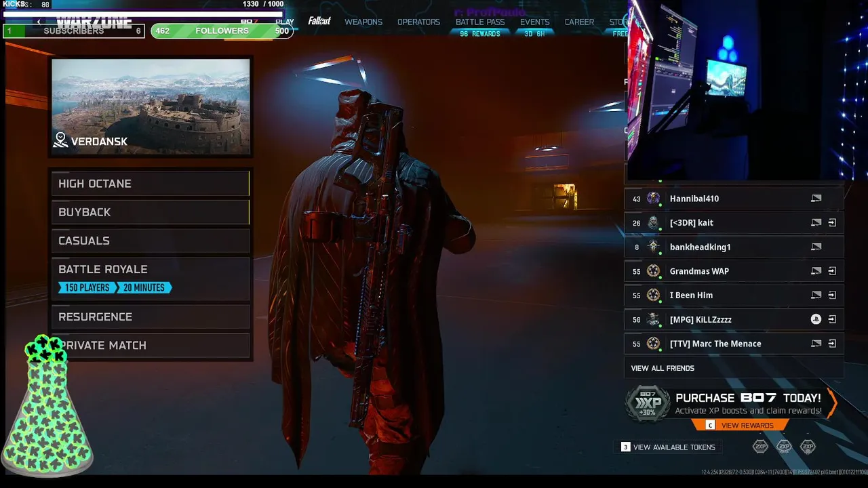Choose the Buyback game mode
The image size is (868, 488).
coord(151,212)
